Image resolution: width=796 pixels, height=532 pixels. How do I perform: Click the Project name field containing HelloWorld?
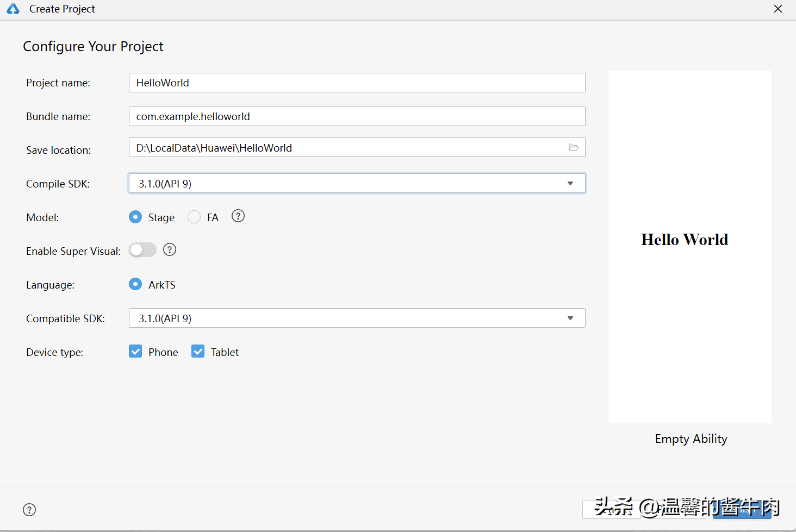click(356, 83)
